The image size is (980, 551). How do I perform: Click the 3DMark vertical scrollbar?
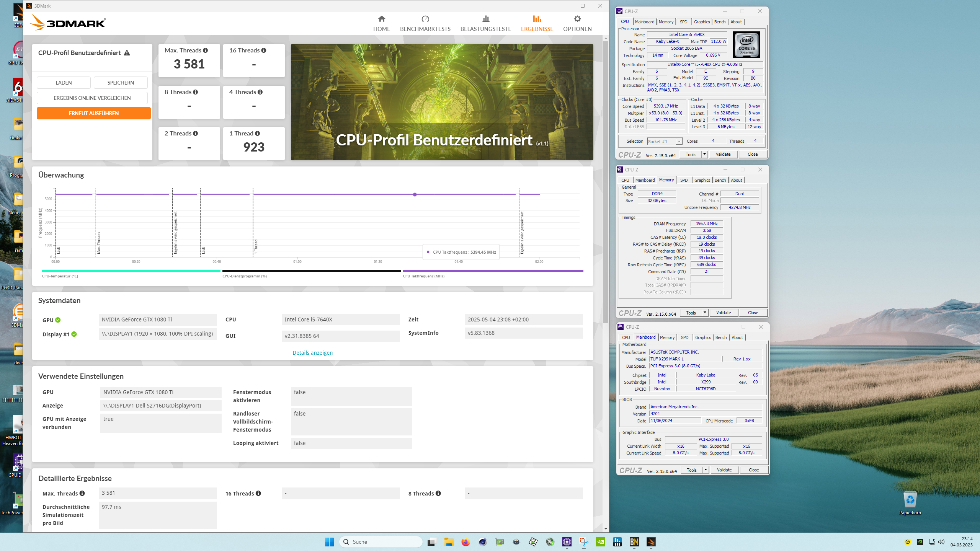tap(606, 182)
